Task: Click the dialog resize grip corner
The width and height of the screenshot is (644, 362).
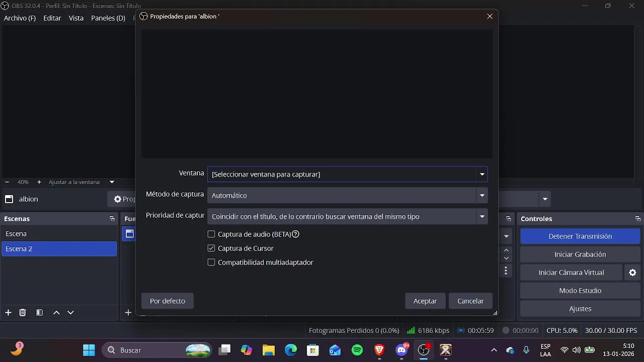Action: pyautogui.click(x=495, y=313)
